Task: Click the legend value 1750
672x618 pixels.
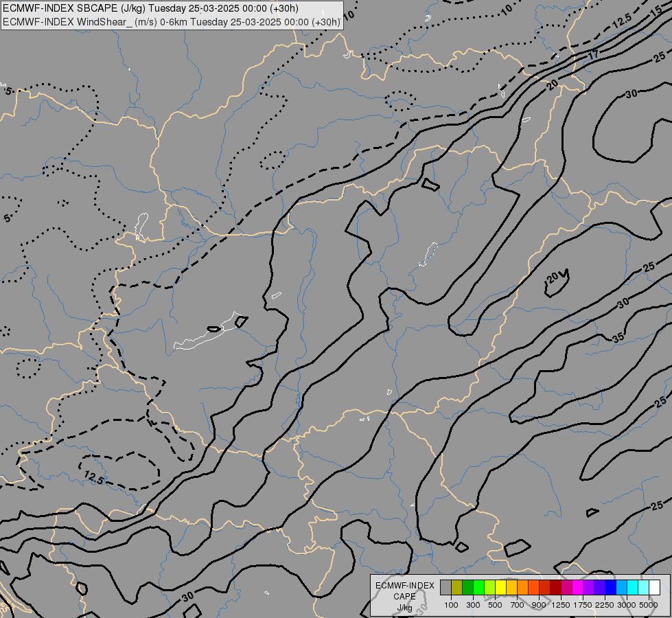Action: [x=583, y=605]
